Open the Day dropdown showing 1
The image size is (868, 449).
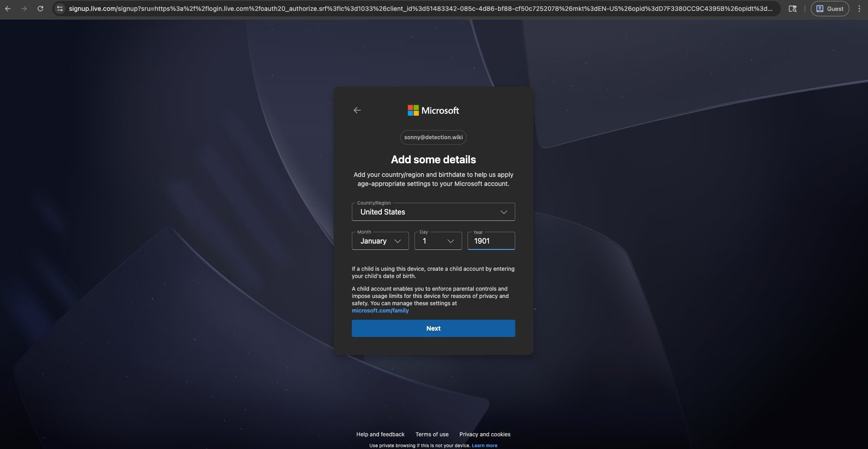coord(438,241)
